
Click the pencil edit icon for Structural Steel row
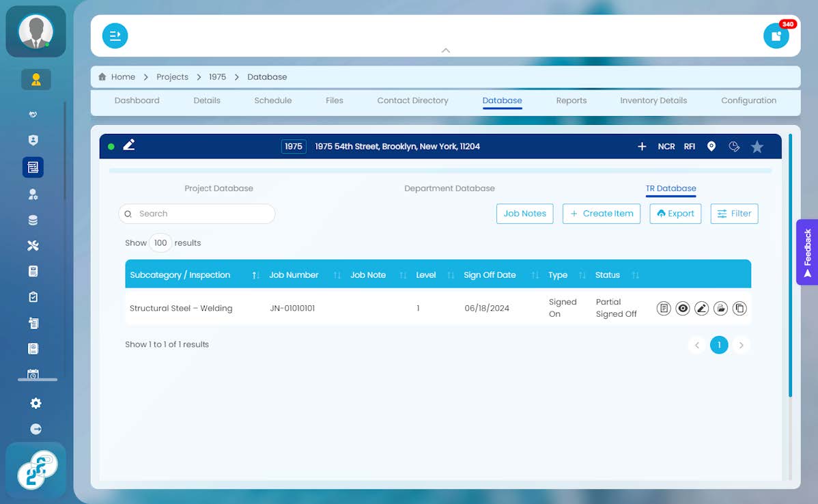pos(702,309)
